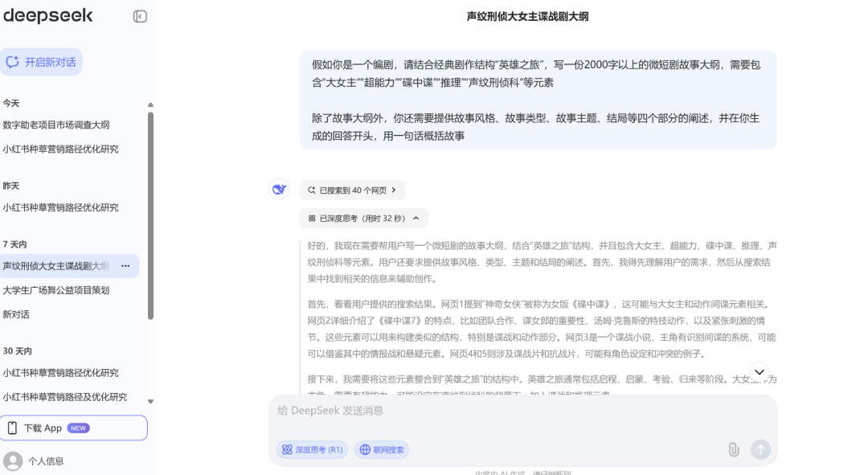Click the sidebar scrollbar thumb
The image size is (868, 475).
click(x=150, y=216)
